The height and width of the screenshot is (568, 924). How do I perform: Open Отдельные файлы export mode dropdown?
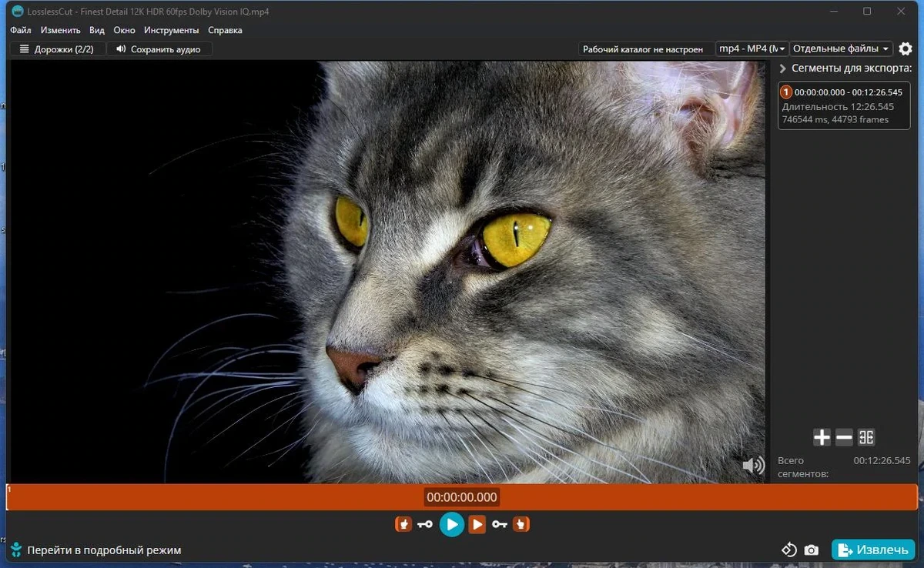point(841,48)
